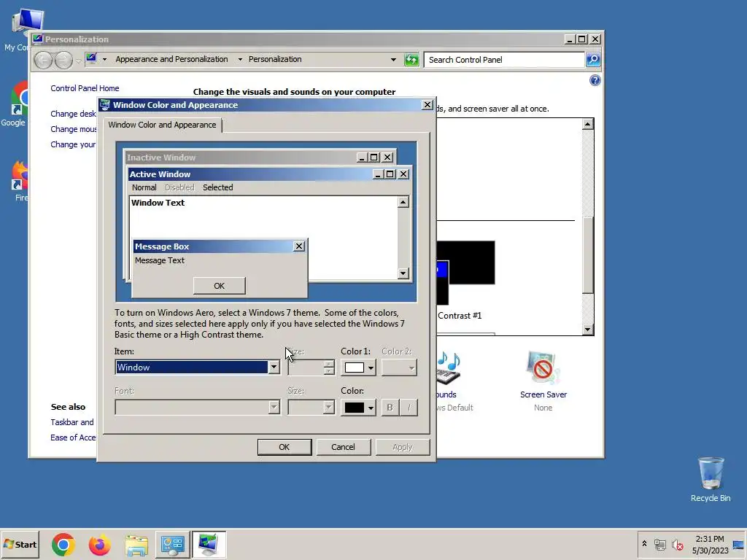Close the Window Color and Appearance dialog

point(427,105)
